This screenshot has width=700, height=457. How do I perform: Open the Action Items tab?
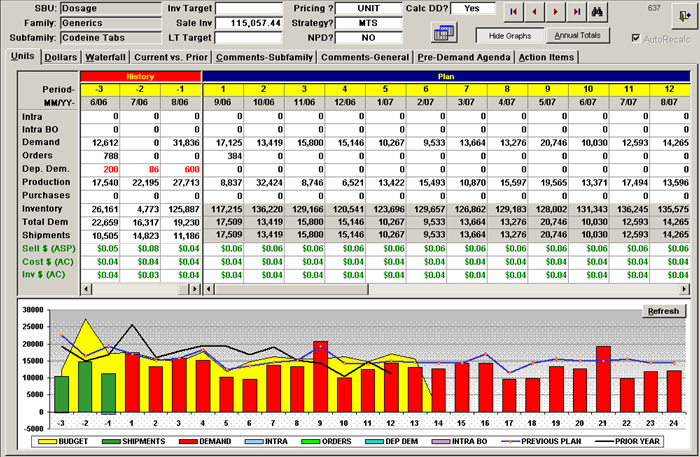coord(546,58)
